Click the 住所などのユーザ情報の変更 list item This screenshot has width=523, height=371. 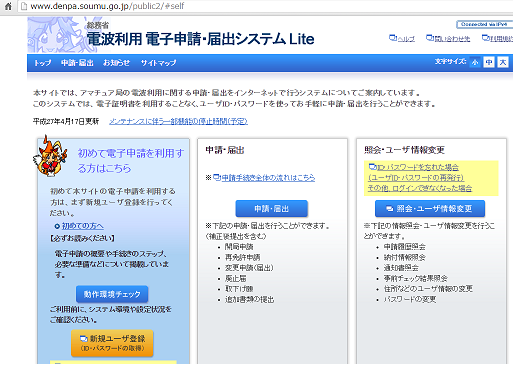pos(428,289)
